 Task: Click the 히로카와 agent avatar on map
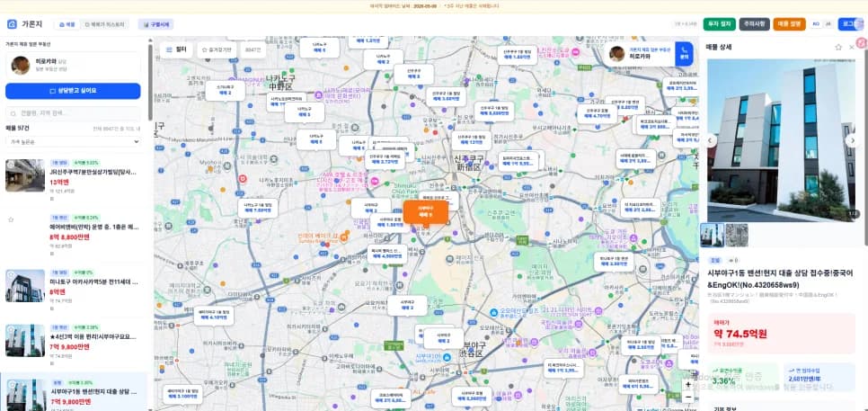(x=618, y=54)
